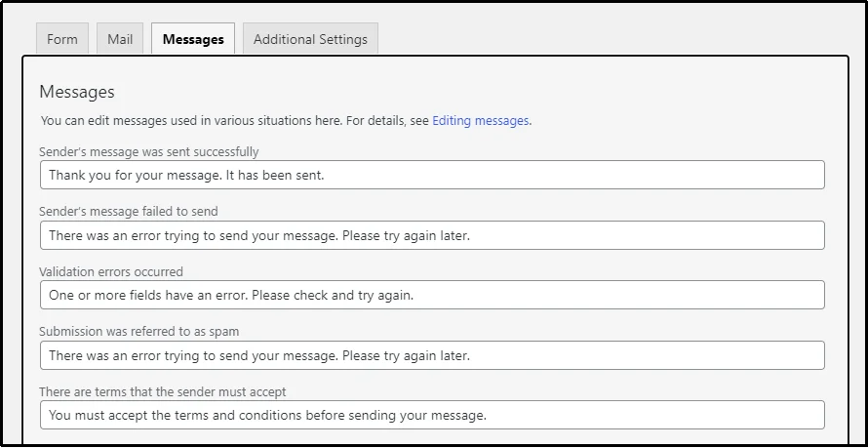Edit the 'Thank you for your message' field
The image size is (868, 448).
tap(432, 175)
